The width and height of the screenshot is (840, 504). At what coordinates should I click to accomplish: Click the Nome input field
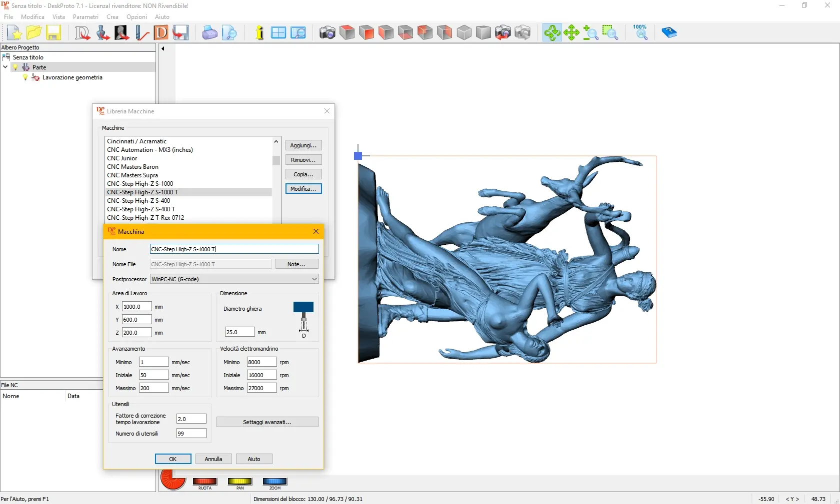[x=234, y=249]
